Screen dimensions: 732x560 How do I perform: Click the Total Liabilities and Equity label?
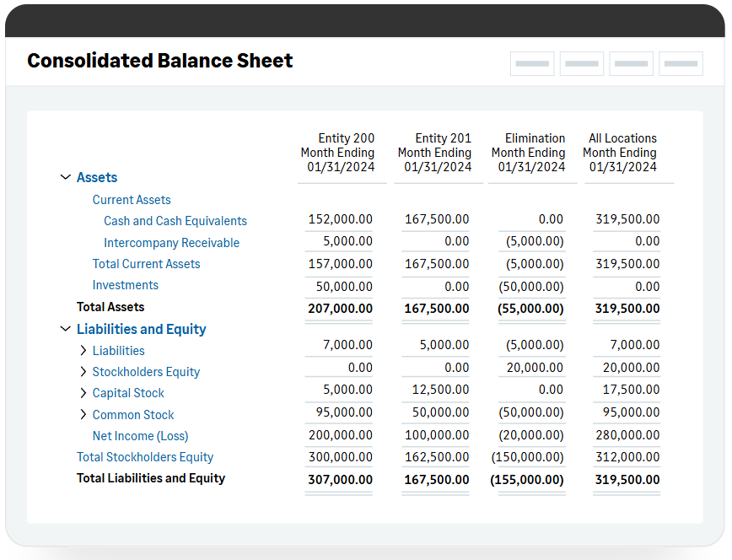point(151,478)
